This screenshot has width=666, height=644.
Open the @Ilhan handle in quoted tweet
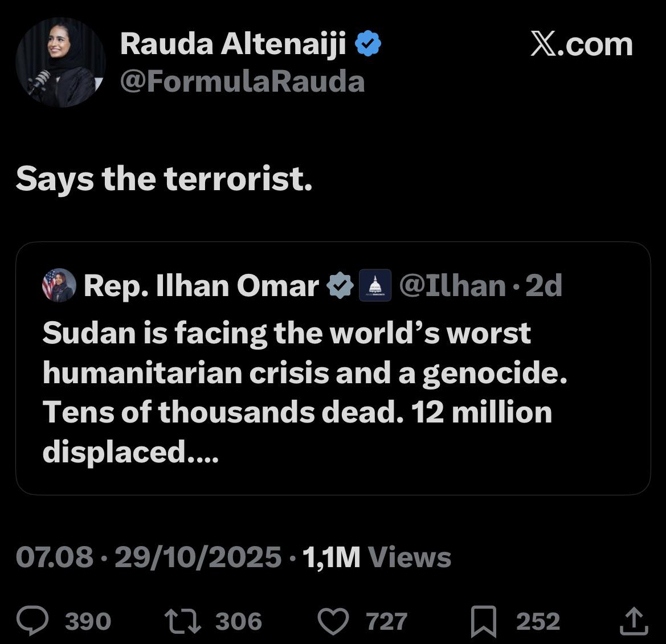click(452, 285)
